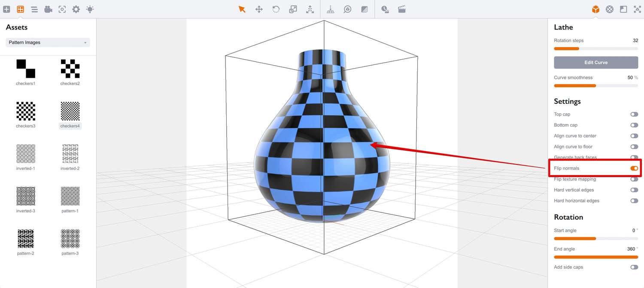This screenshot has width=644, height=288.
Task: Toggle Flip texture mapping switch
Action: pos(634,179)
